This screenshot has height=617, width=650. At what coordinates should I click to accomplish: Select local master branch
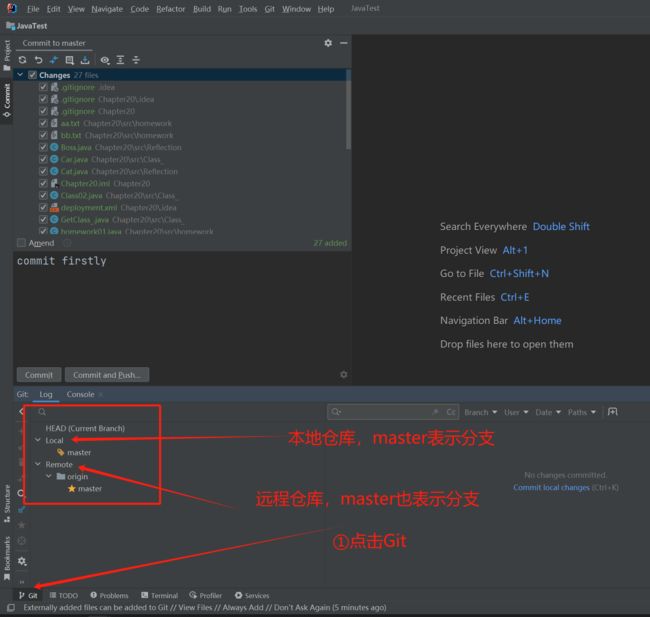(79, 452)
